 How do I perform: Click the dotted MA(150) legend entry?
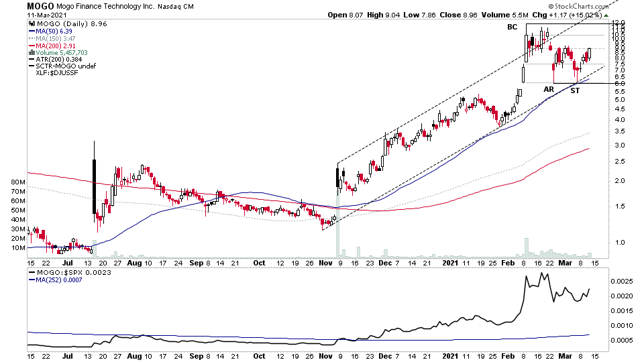[x=52, y=39]
